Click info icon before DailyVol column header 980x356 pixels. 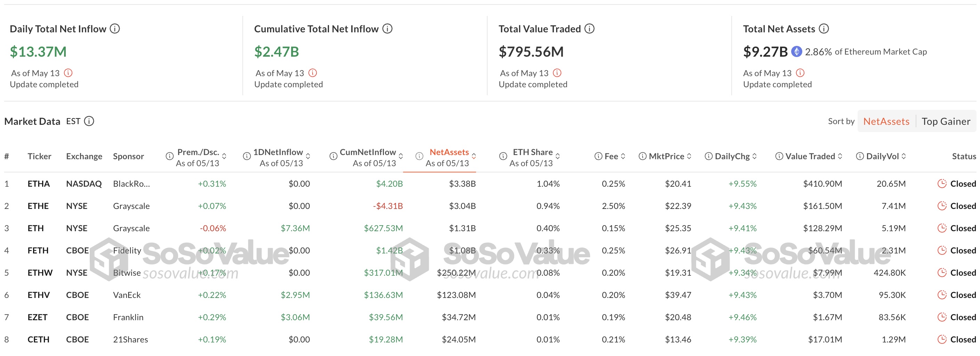[x=860, y=156]
